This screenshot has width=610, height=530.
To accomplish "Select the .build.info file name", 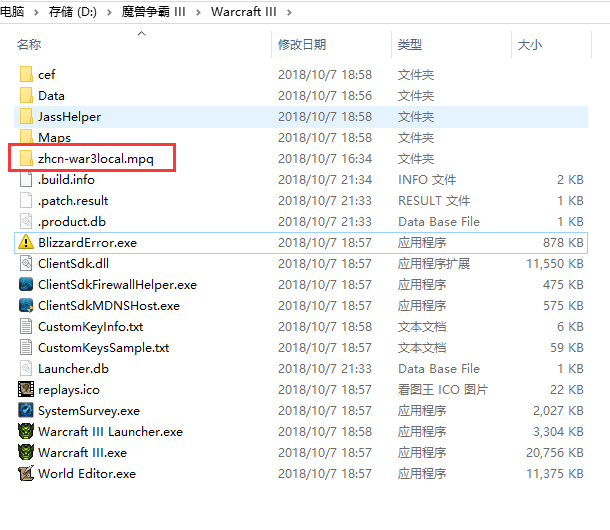I will (66, 179).
